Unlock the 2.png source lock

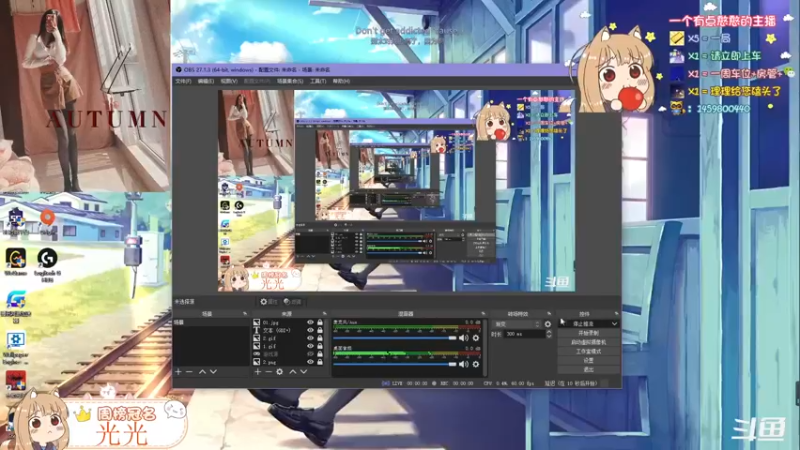(320, 362)
